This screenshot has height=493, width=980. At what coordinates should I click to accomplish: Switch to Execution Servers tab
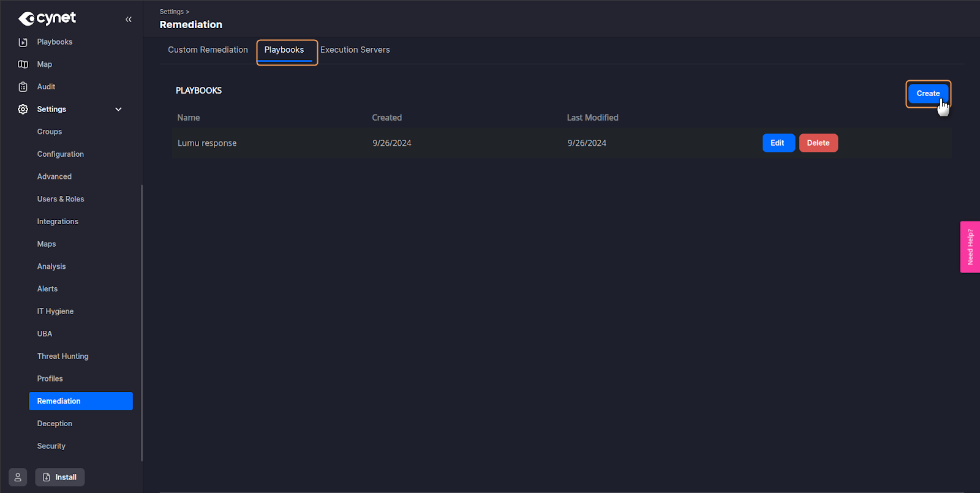pos(355,50)
